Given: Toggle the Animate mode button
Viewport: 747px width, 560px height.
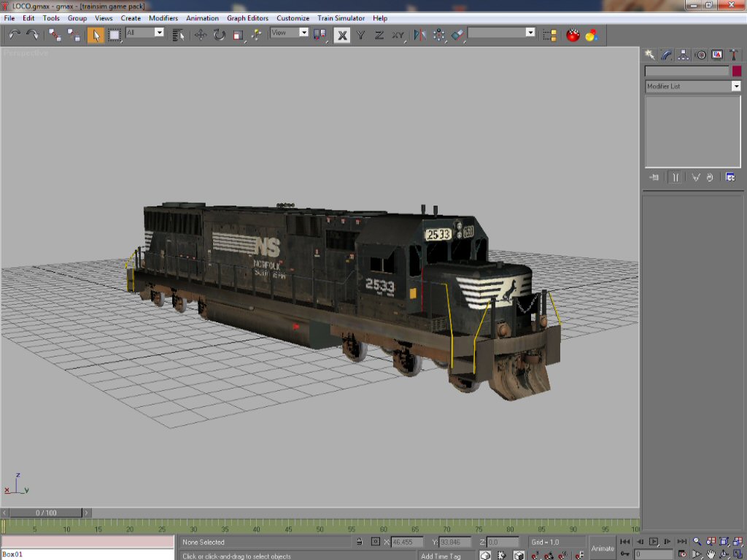Looking at the screenshot, I should click(x=602, y=548).
